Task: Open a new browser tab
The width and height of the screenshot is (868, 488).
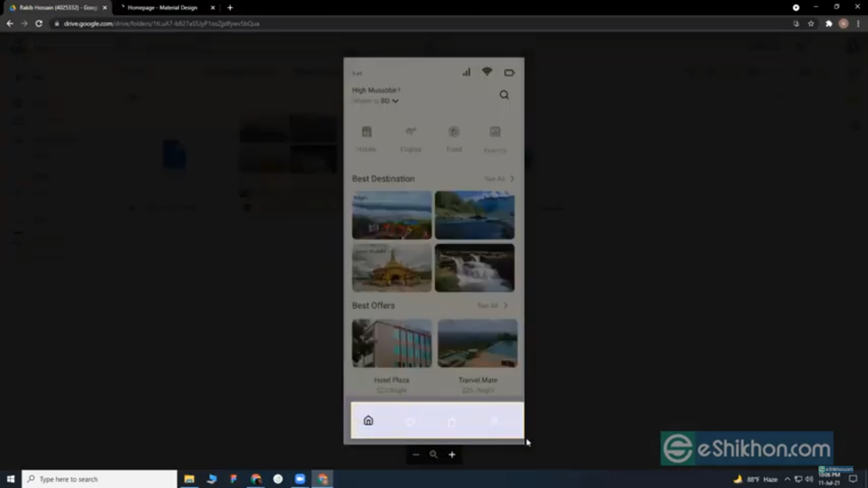Action: coord(230,8)
